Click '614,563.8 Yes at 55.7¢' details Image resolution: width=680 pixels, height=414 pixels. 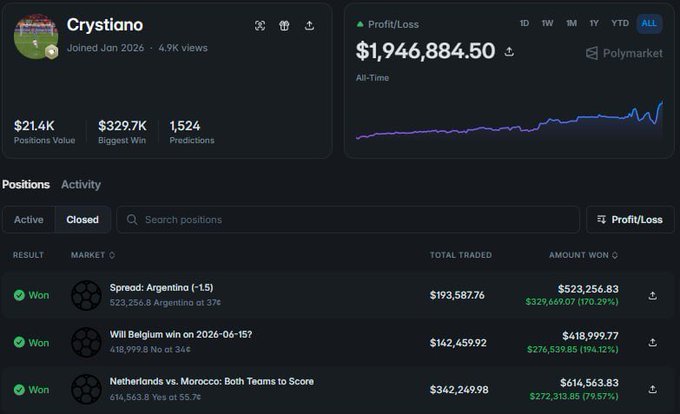tap(155, 397)
